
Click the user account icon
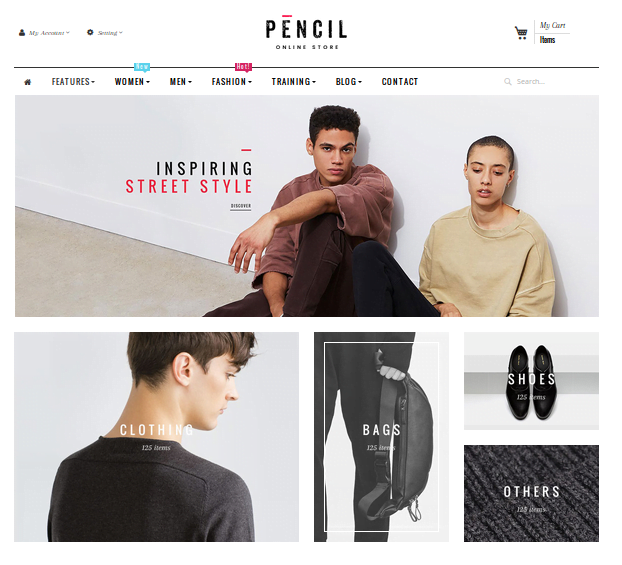point(22,33)
